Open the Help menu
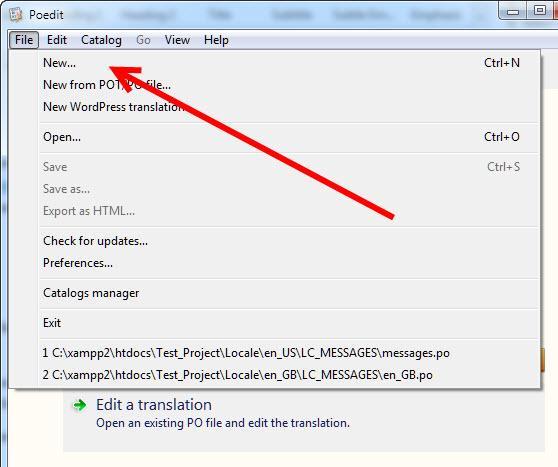558x467 pixels. click(x=216, y=40)
